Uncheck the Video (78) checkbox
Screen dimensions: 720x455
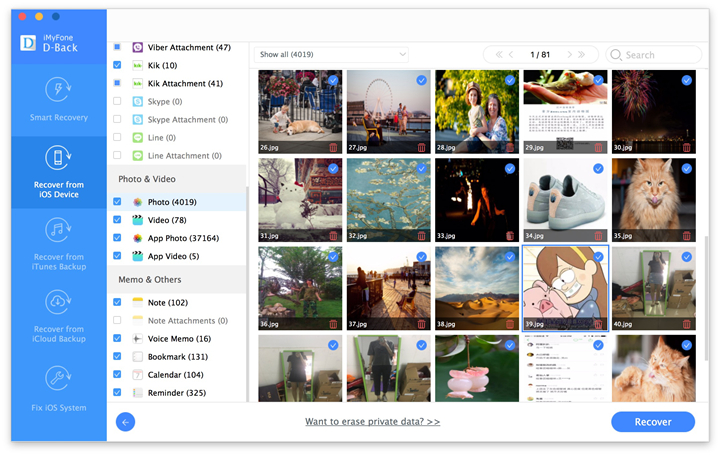tap(117, 220)
